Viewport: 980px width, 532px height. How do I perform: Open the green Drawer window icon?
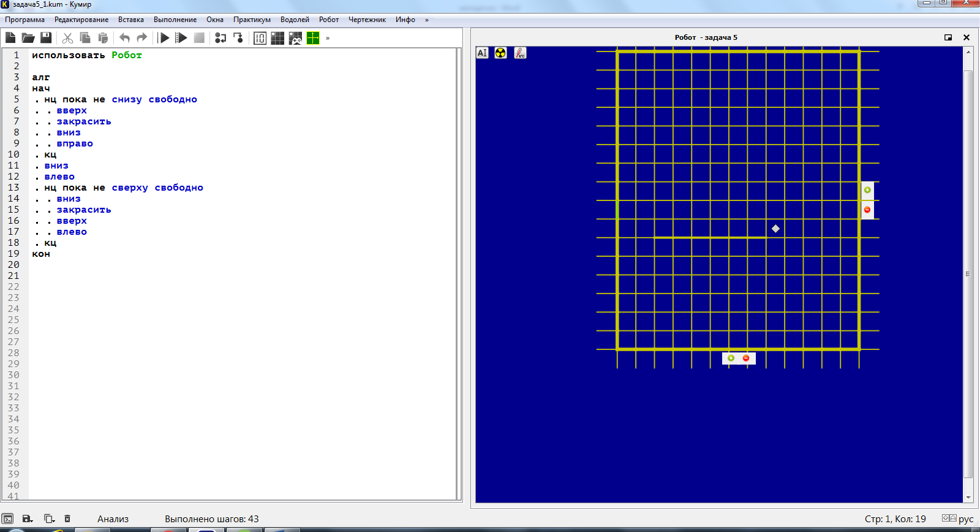click(313, 38)
